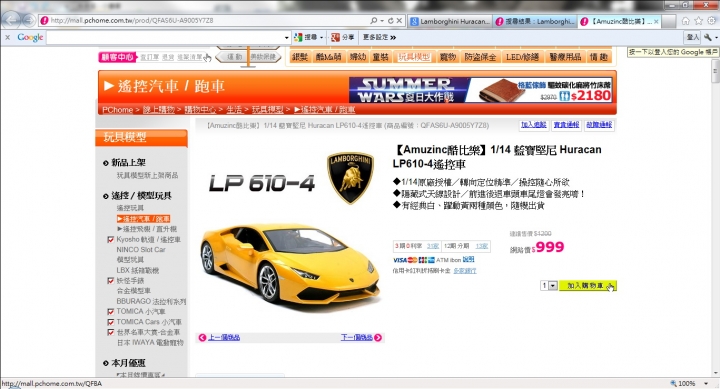Click the site icon in the address bar

coord(45,21)
